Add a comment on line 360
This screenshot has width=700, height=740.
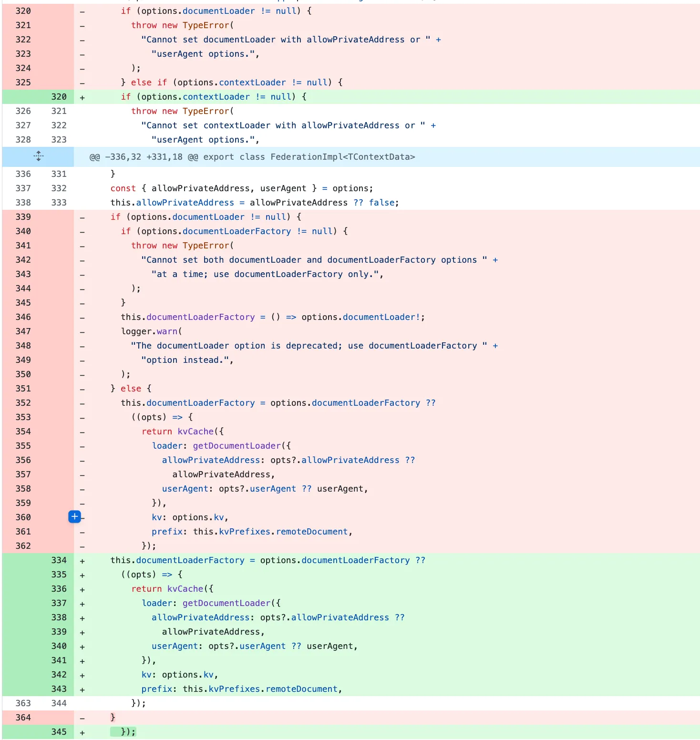pos(74,517)
